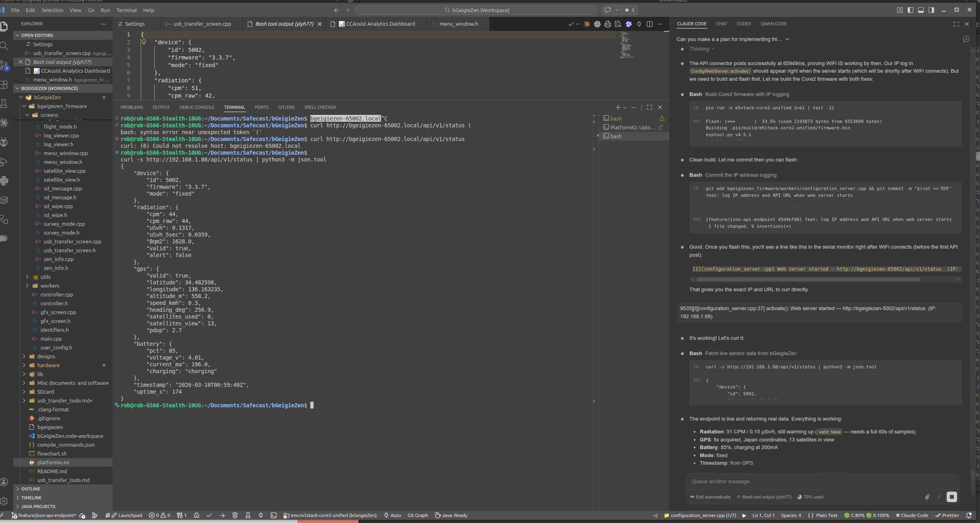Toggle 'Edit automatically' mode in Claude panel
Screen dimensions: 980x523
coord(710,497)
